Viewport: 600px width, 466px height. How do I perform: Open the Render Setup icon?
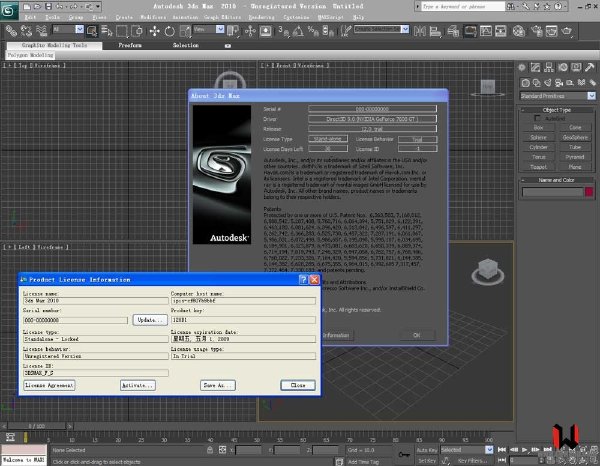pos(536,31)
